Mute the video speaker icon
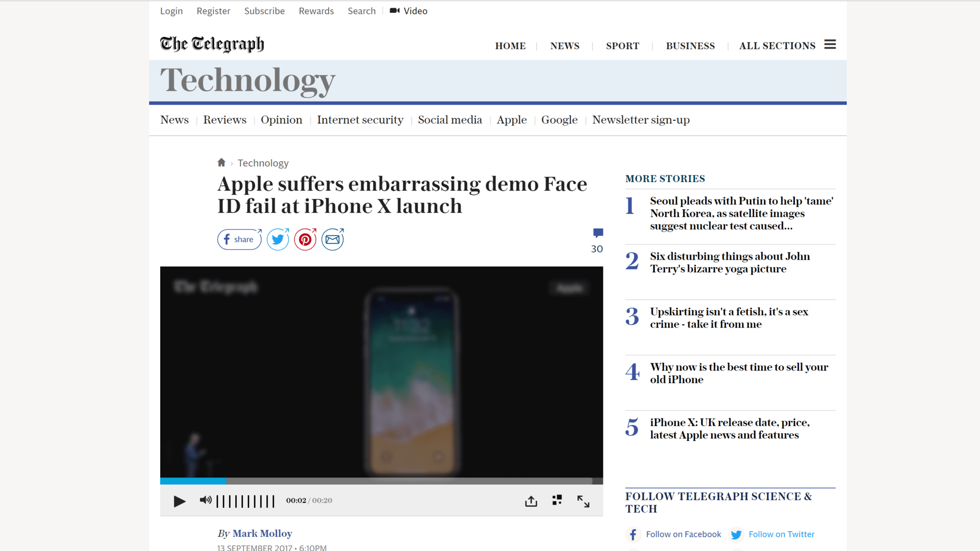Screen dimensions: 980x551 click(206, 500)
